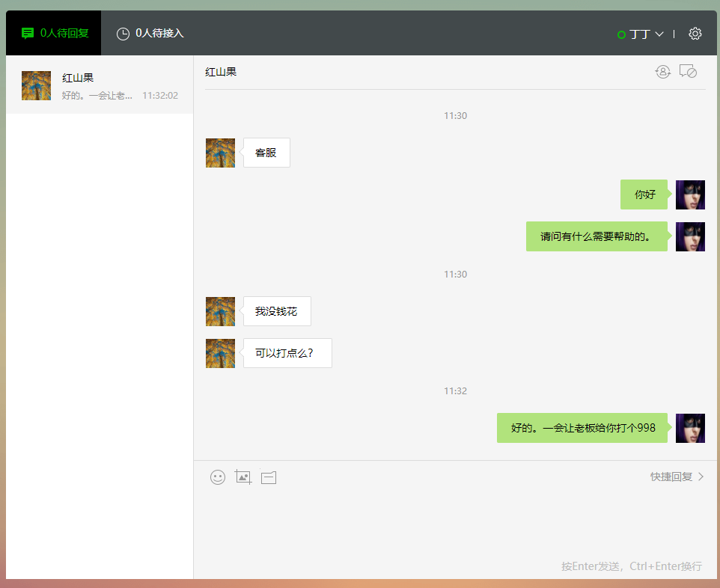Switch to the 0人待接入 tab
The height and width of the screenshot is (588, 720).
coord(150,33)
